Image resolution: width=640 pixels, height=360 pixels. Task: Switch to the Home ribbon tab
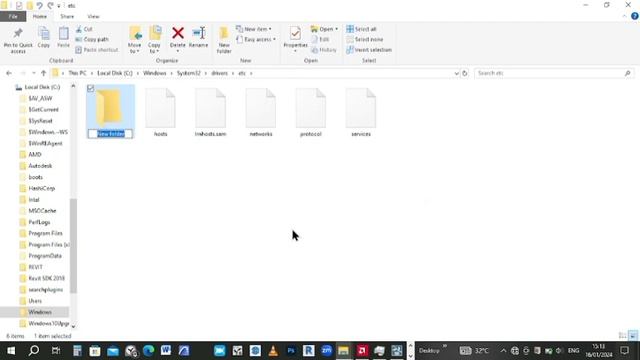coord(40,16)
